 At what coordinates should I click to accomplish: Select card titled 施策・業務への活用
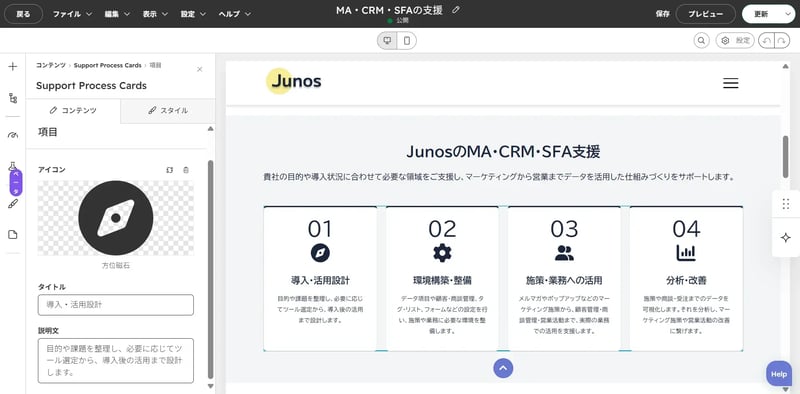(564, 279)
